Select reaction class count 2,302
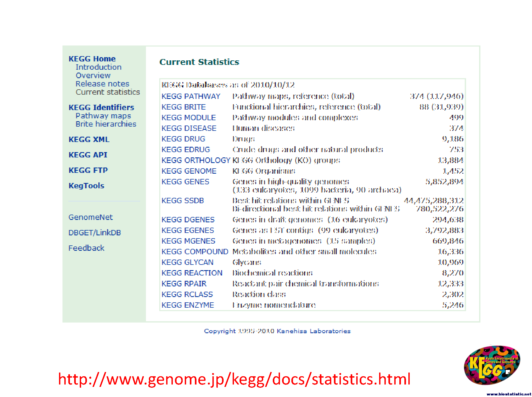 click(x=453, y=294)
